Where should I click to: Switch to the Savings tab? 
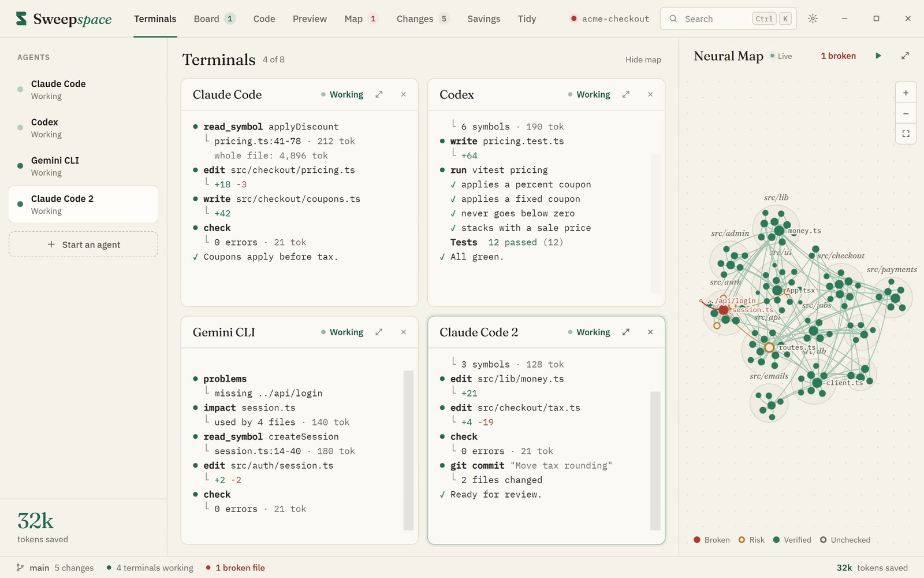(483, 18)
